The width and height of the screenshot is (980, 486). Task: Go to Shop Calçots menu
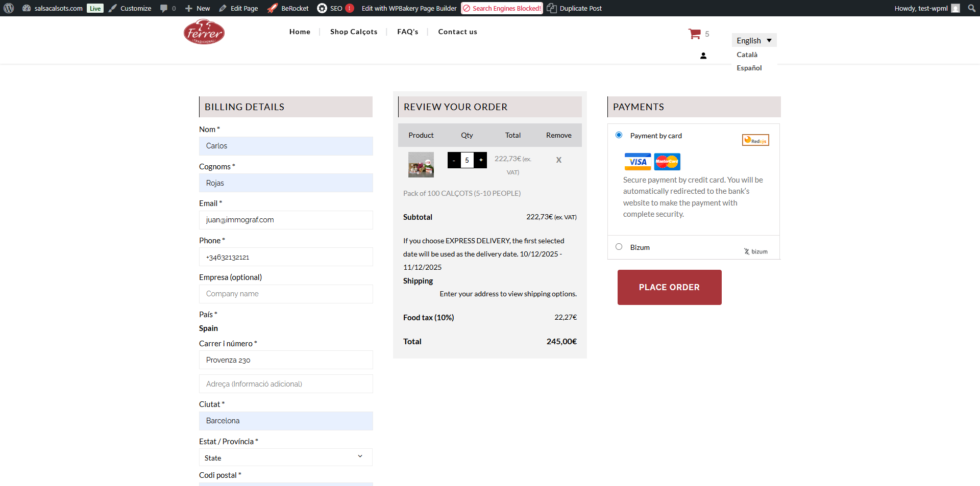pos(353,32)
